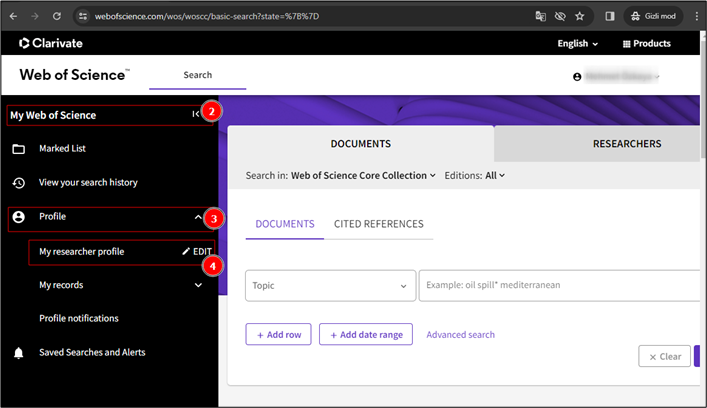Open View your search history

coord(88,183)
